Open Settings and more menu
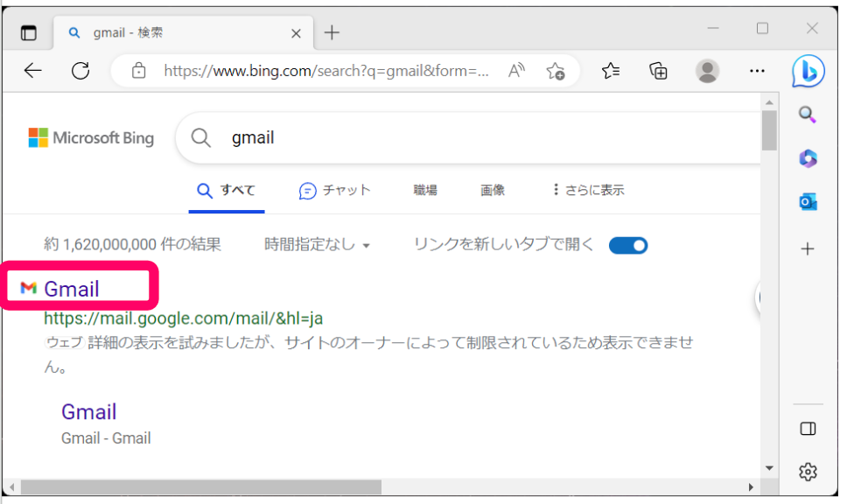 click(x=758, y=71)
